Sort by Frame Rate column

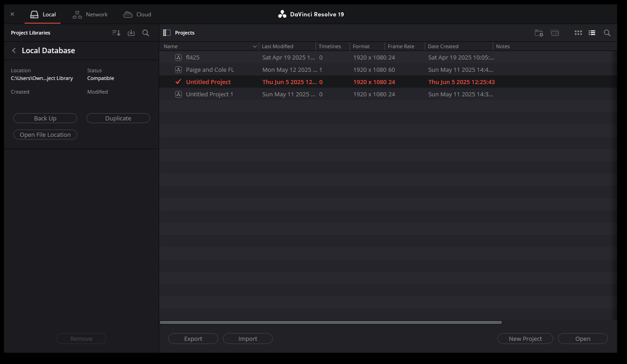tap(405, 46)
